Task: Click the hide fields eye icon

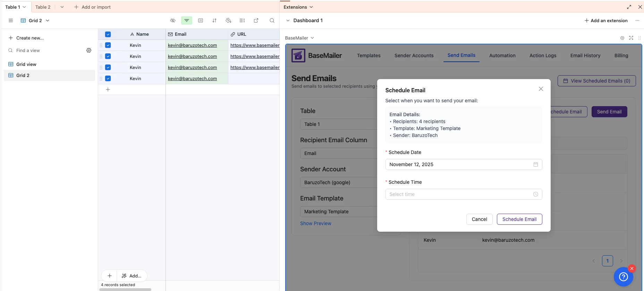Action: [173, 20]
